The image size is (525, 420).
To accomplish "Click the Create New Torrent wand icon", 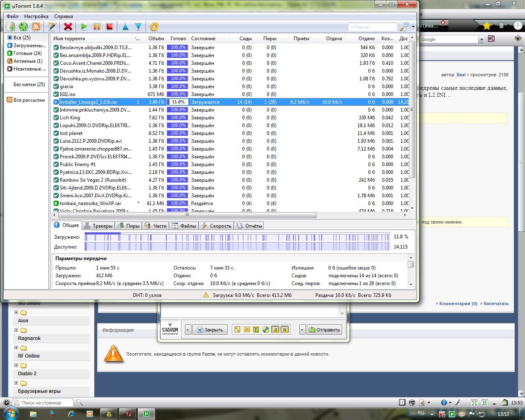I will coord(52,27).
